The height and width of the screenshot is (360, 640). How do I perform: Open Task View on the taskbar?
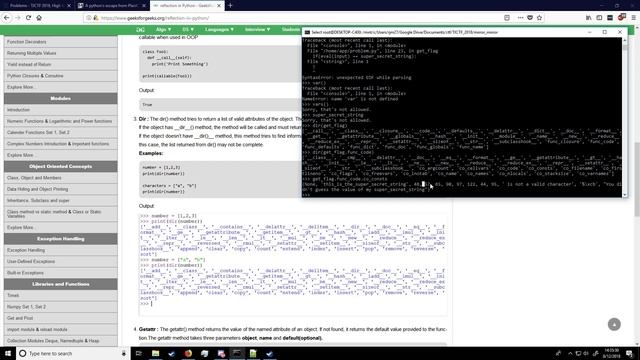coord(138,353)
